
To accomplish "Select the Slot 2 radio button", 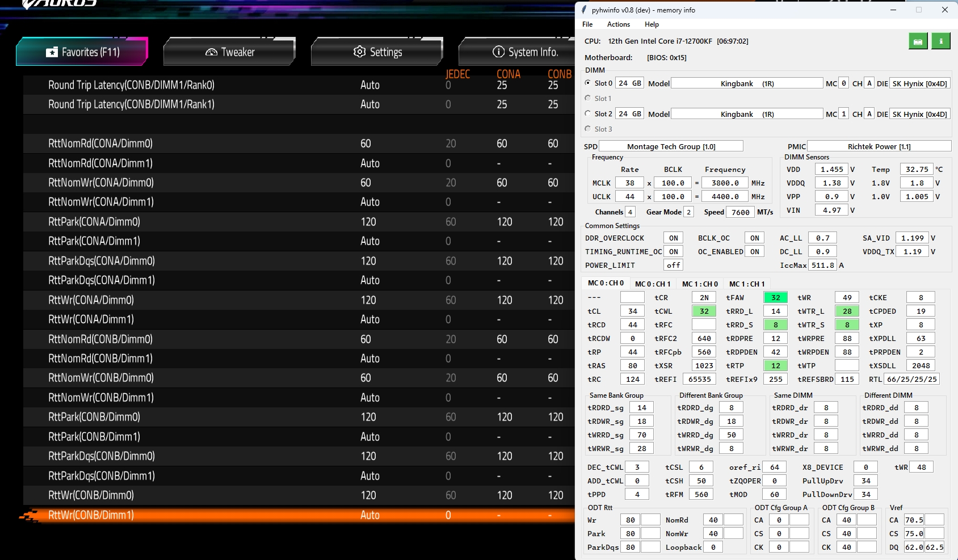I will point(588,113).
